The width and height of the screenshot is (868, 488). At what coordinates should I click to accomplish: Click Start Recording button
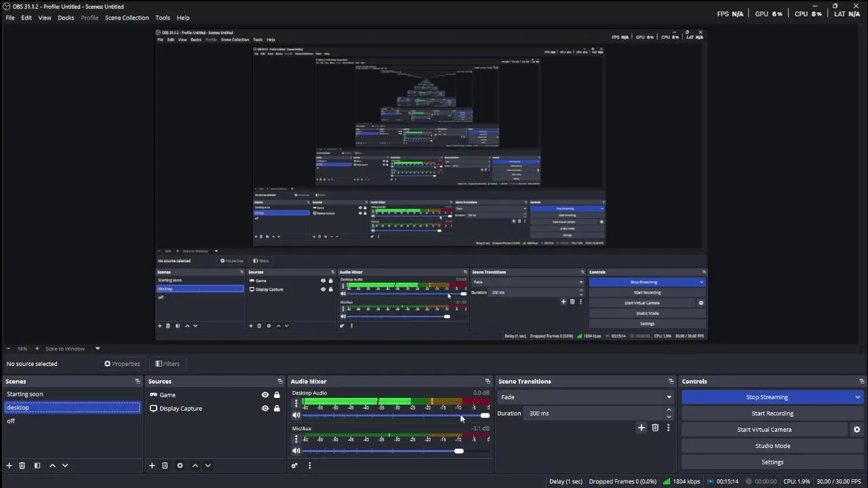pyautogui.click(x=772, y=413)
